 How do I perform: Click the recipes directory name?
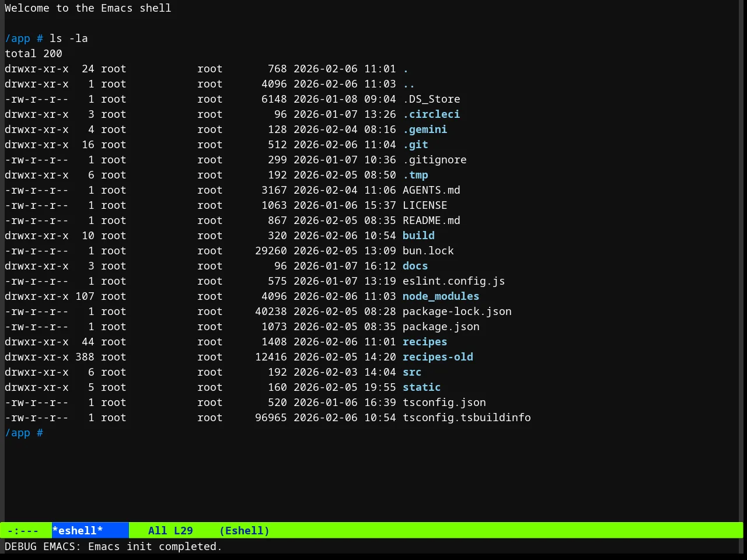coord(425,341)
